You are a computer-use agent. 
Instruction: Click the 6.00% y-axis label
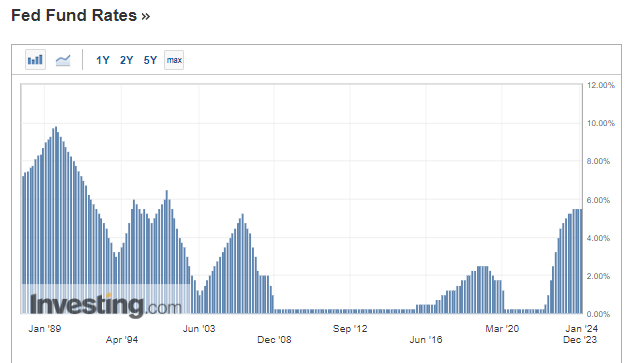coord(598,200)
